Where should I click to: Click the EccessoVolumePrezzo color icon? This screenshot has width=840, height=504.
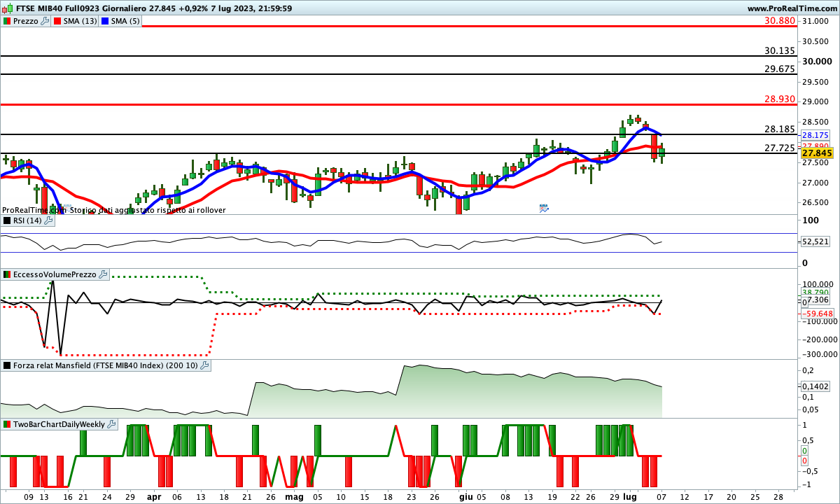pos(7,274)
